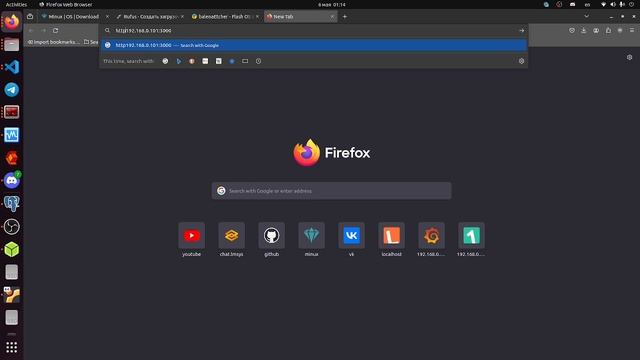Search this time with DuckDuckGo icon
This screenshot has width=640, height=360.
[192, 61]
